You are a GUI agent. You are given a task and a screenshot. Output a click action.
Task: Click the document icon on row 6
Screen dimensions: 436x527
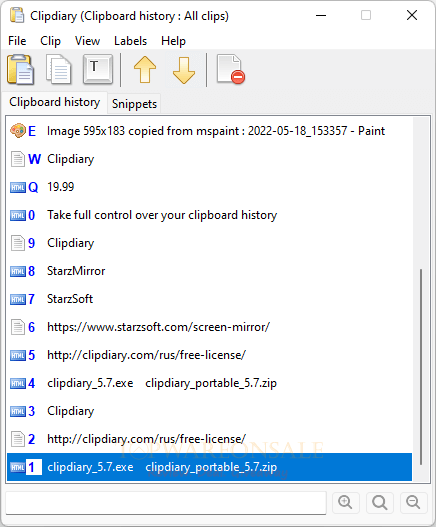coord(17,327)
